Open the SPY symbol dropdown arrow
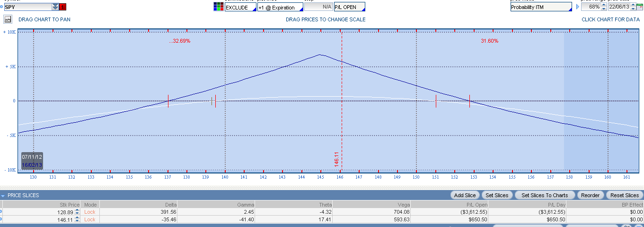This screenshot has height=227, width=644. tap(55, 7)
